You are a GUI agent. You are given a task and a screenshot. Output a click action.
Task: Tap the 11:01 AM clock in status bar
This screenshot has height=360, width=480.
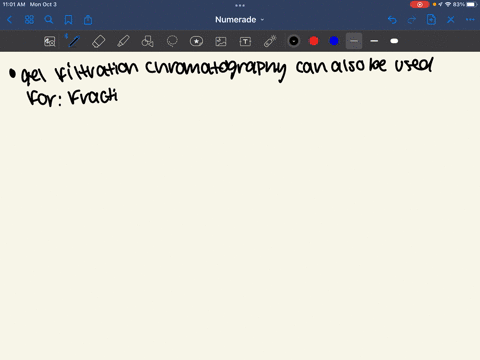(14, 5)
